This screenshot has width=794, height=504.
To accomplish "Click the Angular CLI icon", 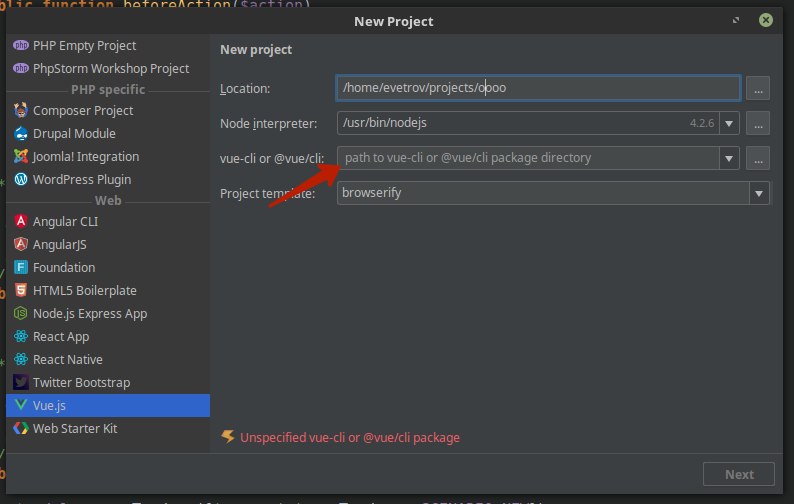I will 21,221.
